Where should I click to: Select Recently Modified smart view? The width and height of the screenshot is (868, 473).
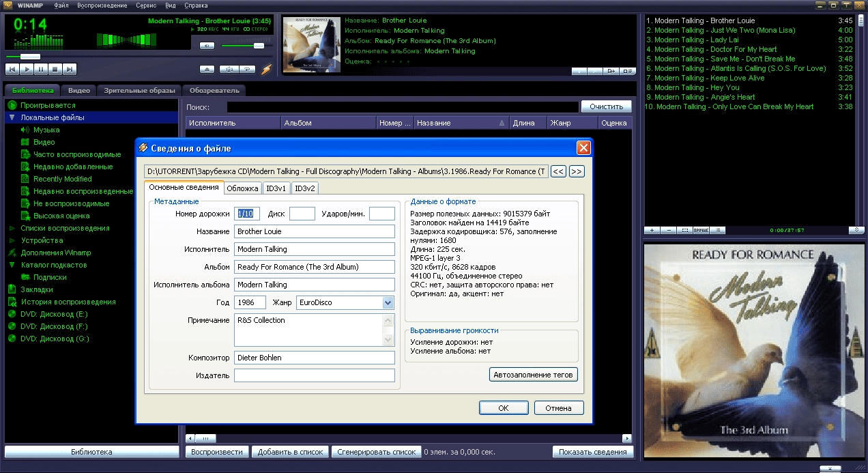(x=63, y=179)
